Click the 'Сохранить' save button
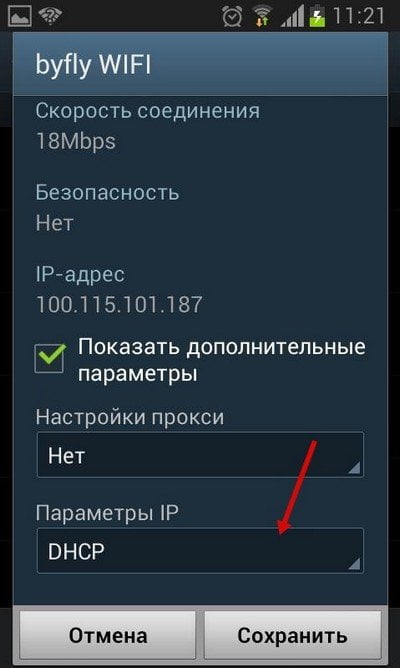 [293, 635]
